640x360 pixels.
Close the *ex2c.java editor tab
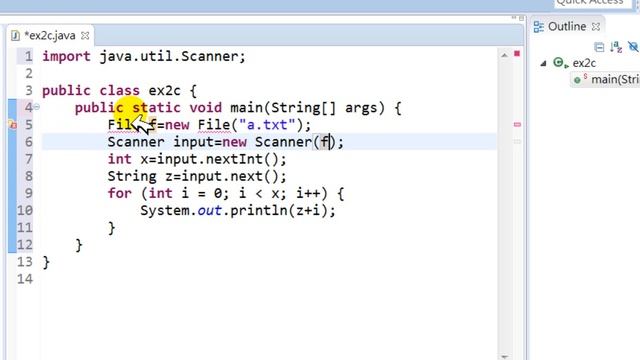click(x=85, y=36)
